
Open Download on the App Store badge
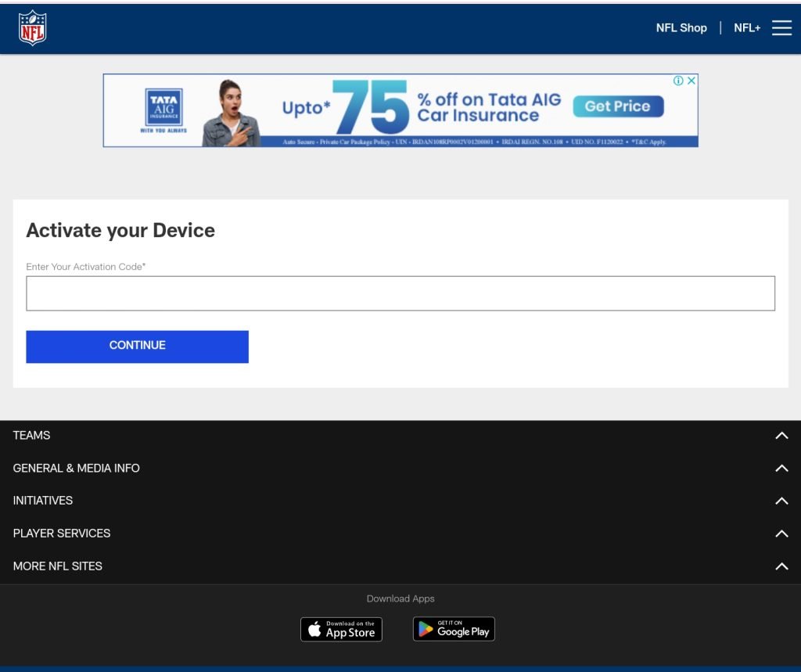pos(341,629)
